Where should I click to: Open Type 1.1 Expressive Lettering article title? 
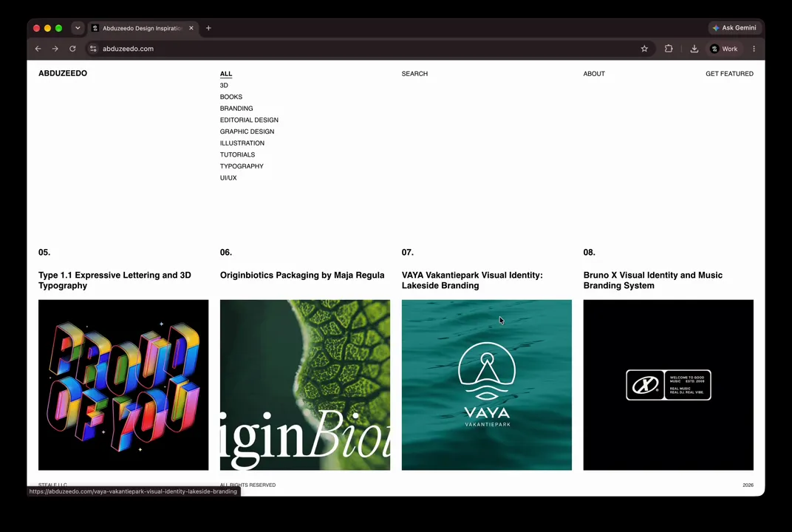click(115, 280)
